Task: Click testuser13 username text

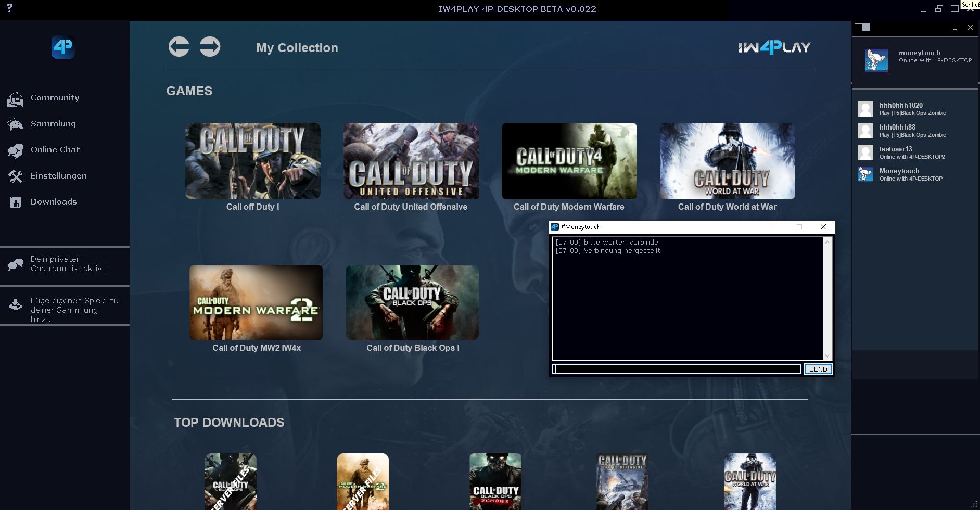Action: click(896, 149)
